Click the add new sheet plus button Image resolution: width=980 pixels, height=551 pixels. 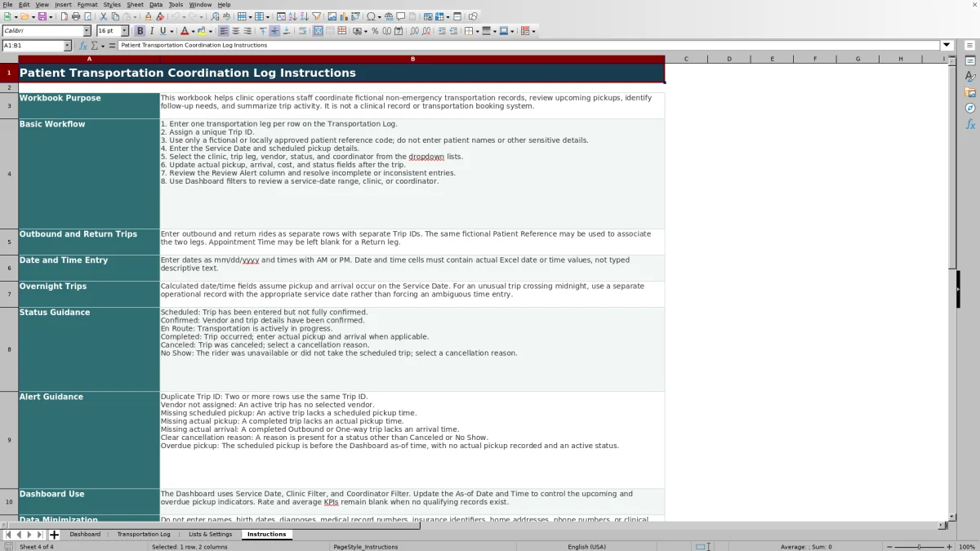[54, 535]
